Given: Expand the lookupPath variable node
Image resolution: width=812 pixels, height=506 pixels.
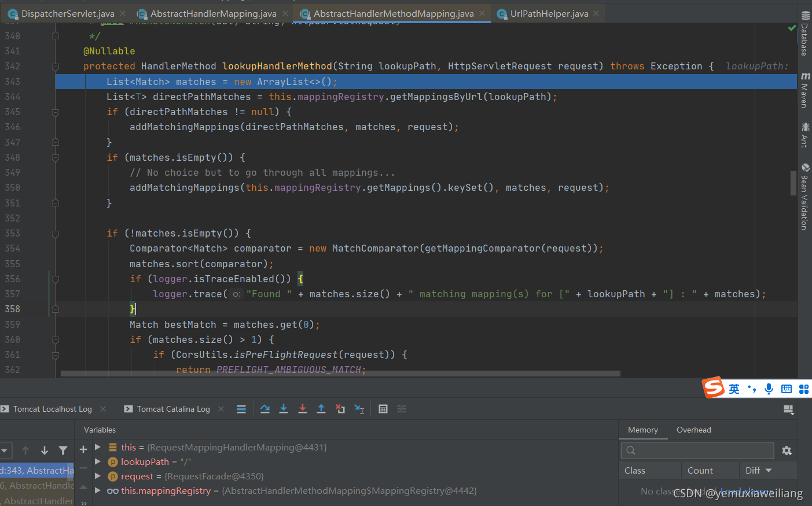Looking at the screenshot, I should (98, 461).
